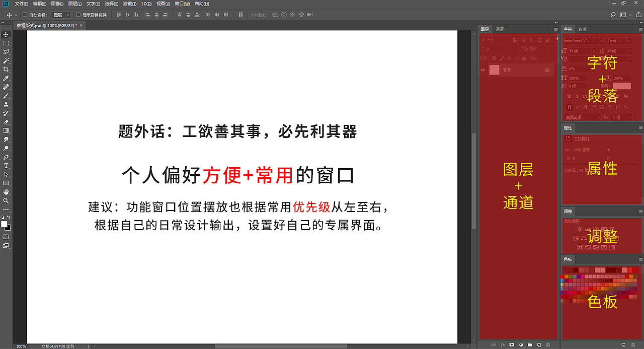Open the 属性 panel hamburger menu
Image resolution: width=644 pixels, height=349 pixels.
tap(640, 128)
